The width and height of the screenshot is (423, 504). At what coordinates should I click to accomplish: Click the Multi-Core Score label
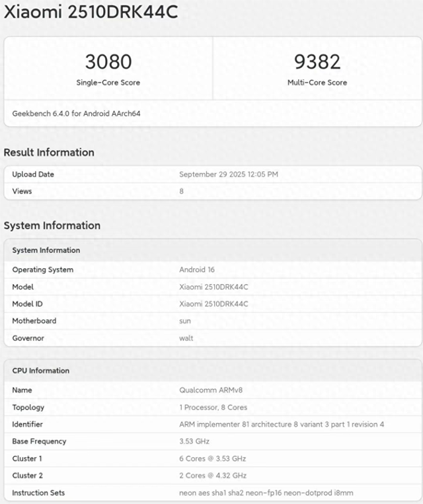(317, 83)
